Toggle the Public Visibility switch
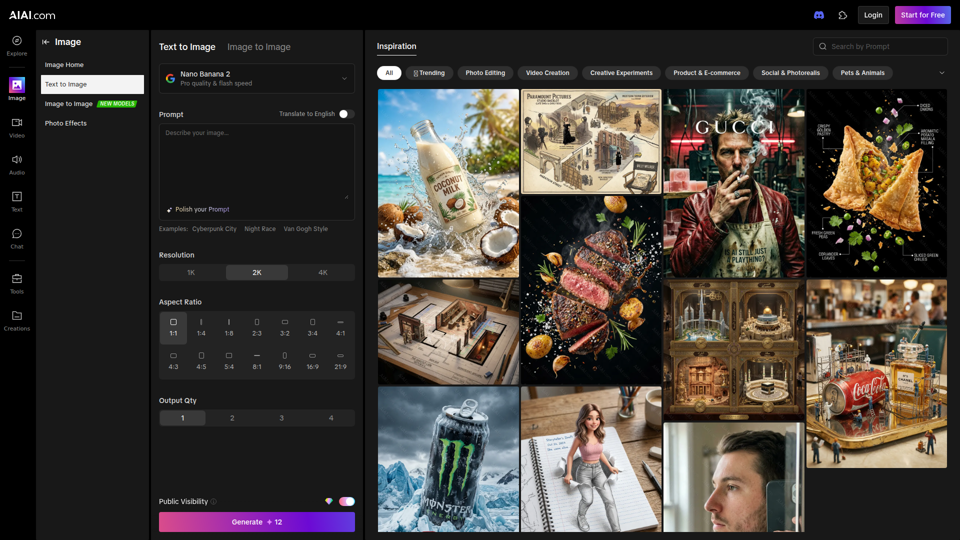 tap(346, 502)
